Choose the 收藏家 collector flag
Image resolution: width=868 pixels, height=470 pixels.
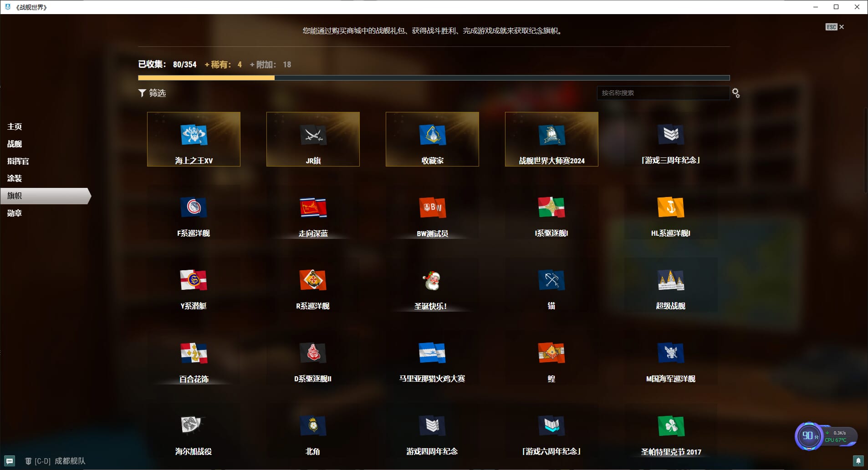(x=432, y=136)
